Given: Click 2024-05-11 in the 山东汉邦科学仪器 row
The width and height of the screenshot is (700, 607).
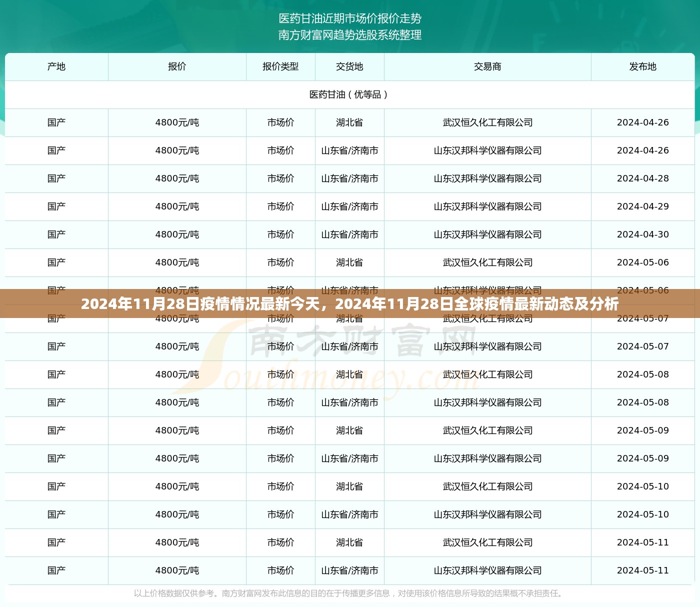Looking at the screenshot, I should tap(643, 570).
